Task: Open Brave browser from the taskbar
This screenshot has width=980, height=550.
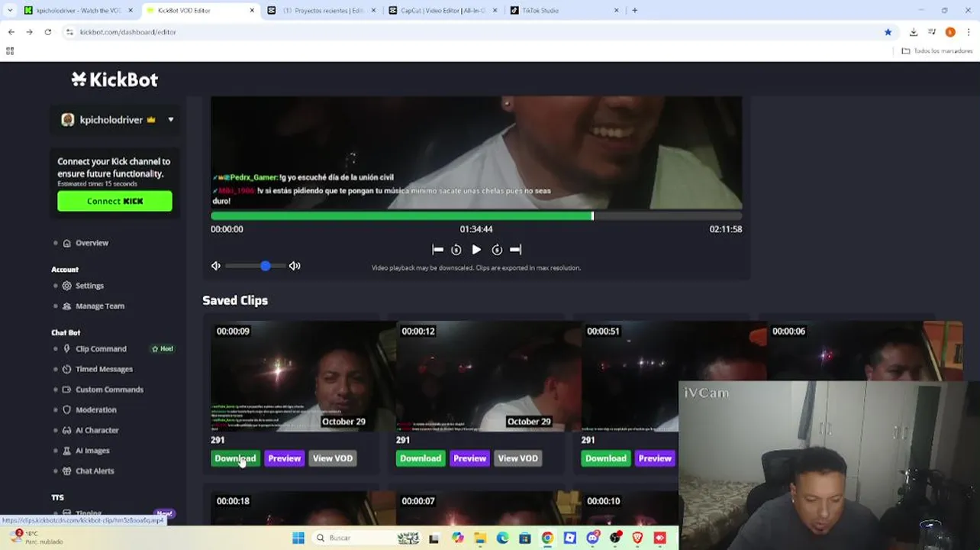Action: tap(637, 538)
